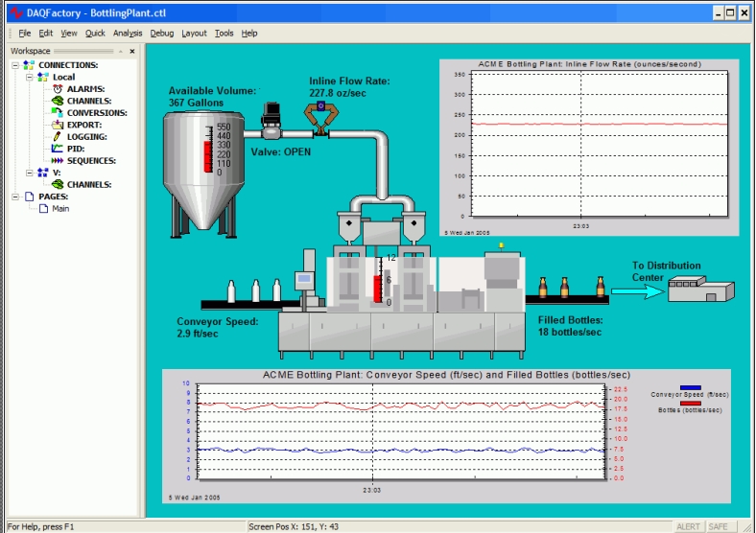Click the distribution center building graphic
Viewport: 756px width, 533px height.
[701, 289]
